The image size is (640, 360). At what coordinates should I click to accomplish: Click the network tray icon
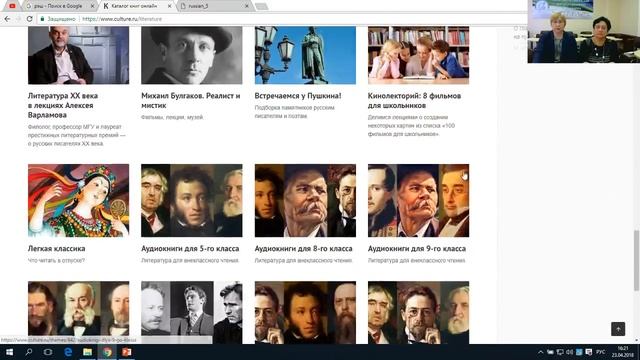(x=560, y=352)
